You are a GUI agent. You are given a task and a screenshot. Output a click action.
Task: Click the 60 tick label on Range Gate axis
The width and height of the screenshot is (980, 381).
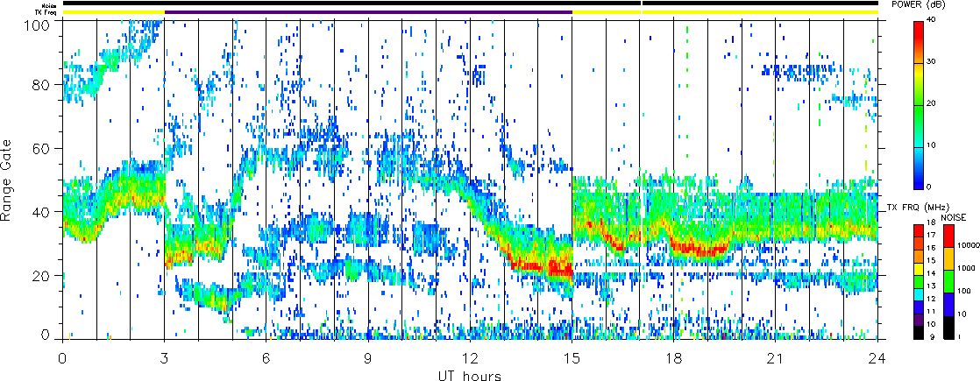pos(41,148)
